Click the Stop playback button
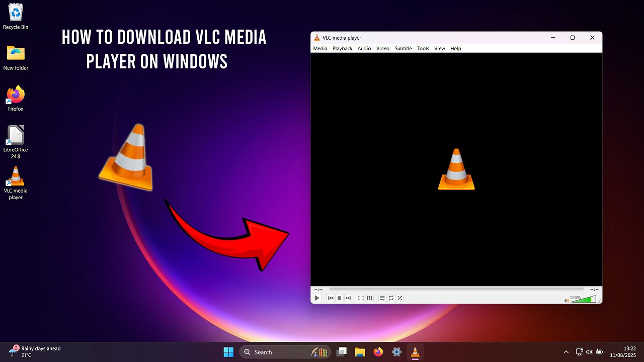Image resolution: width=644 pixels, height=362 pixels. pos(340,298)
